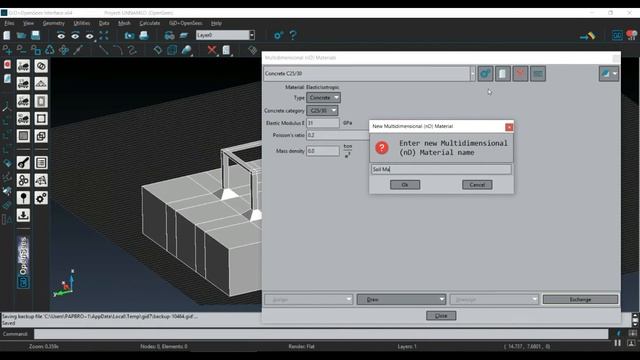
Task: Open the View menu
Action: (x=28, y=23)
